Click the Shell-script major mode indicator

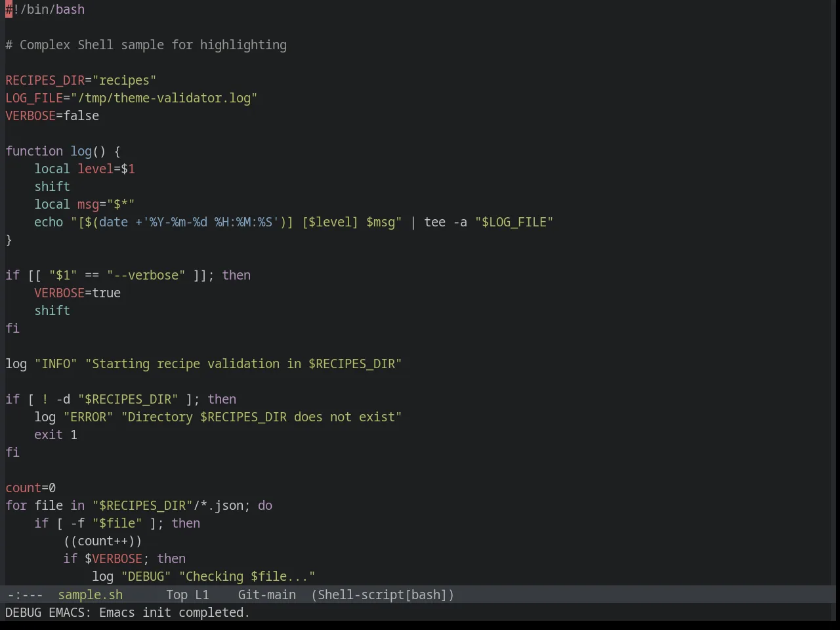(361, 595)
